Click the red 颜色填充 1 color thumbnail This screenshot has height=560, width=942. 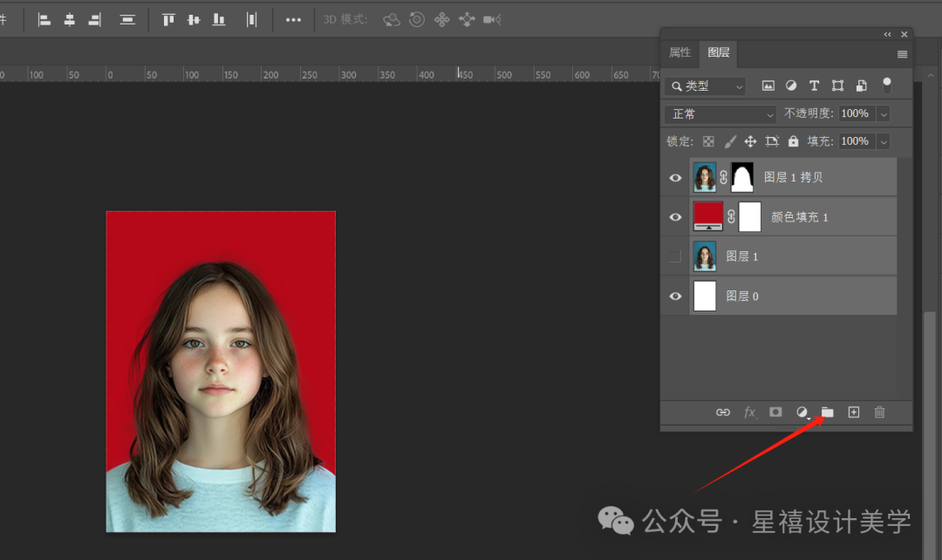pyautogui.click(x=708, y=216)
